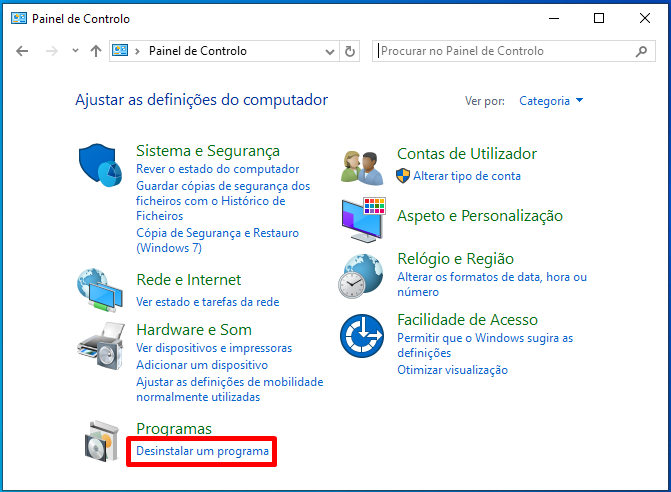Click the search magnifier icon
Screen dimensions: 671x492
pyautogui.click(x=641, y=51)
